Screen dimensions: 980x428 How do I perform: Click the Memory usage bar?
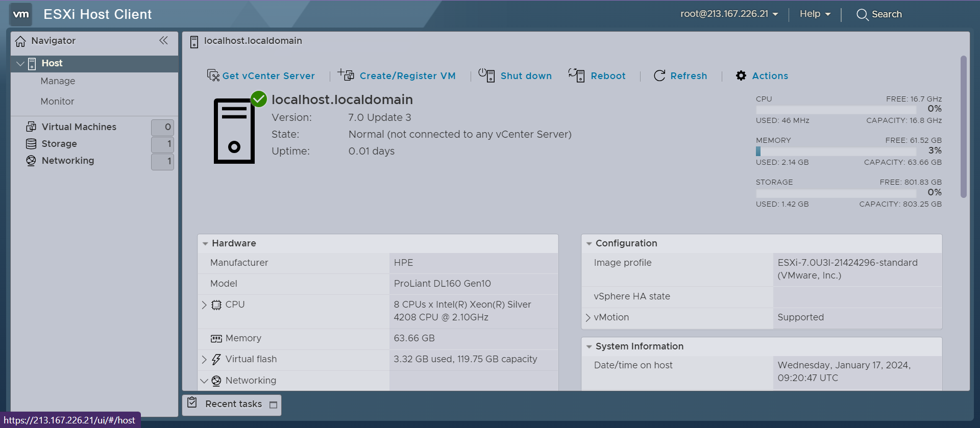pos(836,152)
